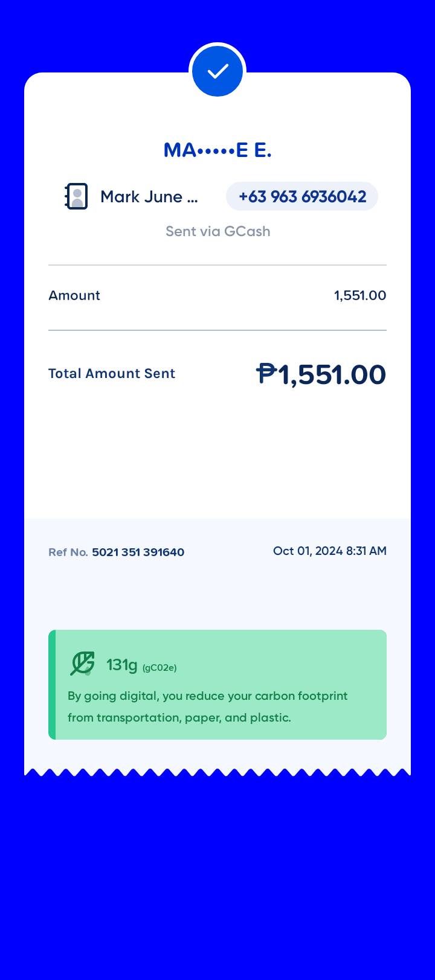Viewport: 435px width, 980px height.
Task: Tap the Amount label
Action: (x=74, y=295)
